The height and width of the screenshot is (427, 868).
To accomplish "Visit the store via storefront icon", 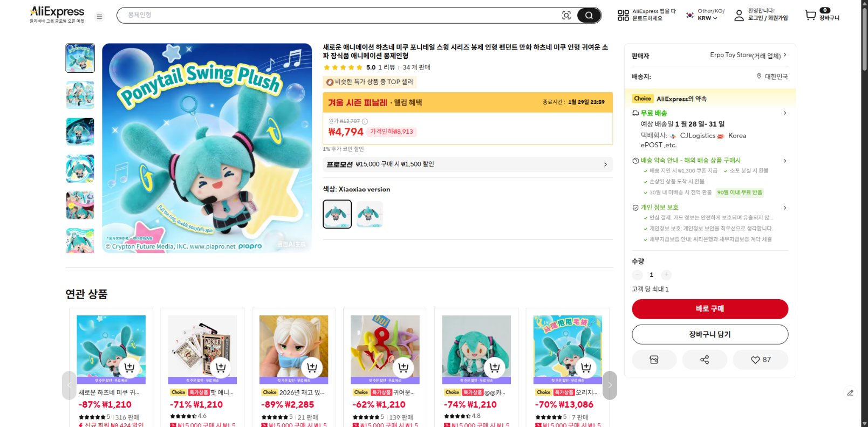I will coord(654,360).
